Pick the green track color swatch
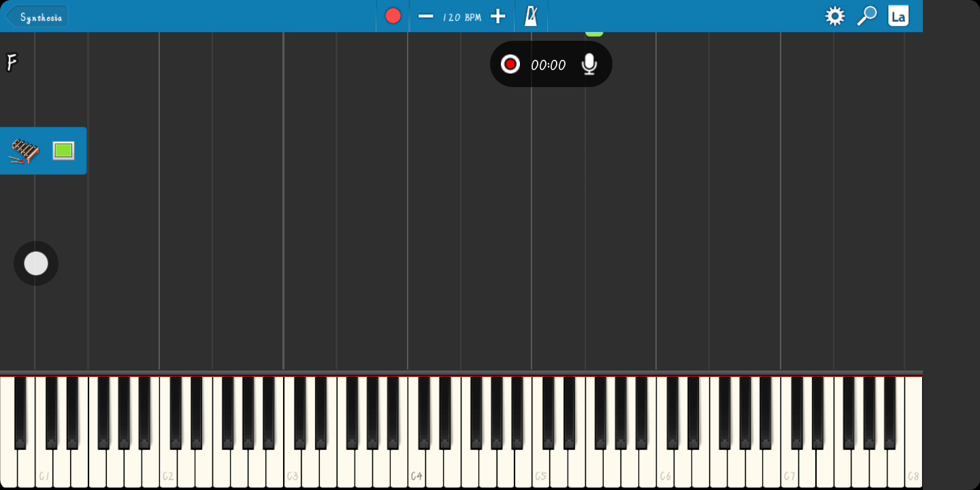This screenshot has width=980, height=490. [63, 150]
